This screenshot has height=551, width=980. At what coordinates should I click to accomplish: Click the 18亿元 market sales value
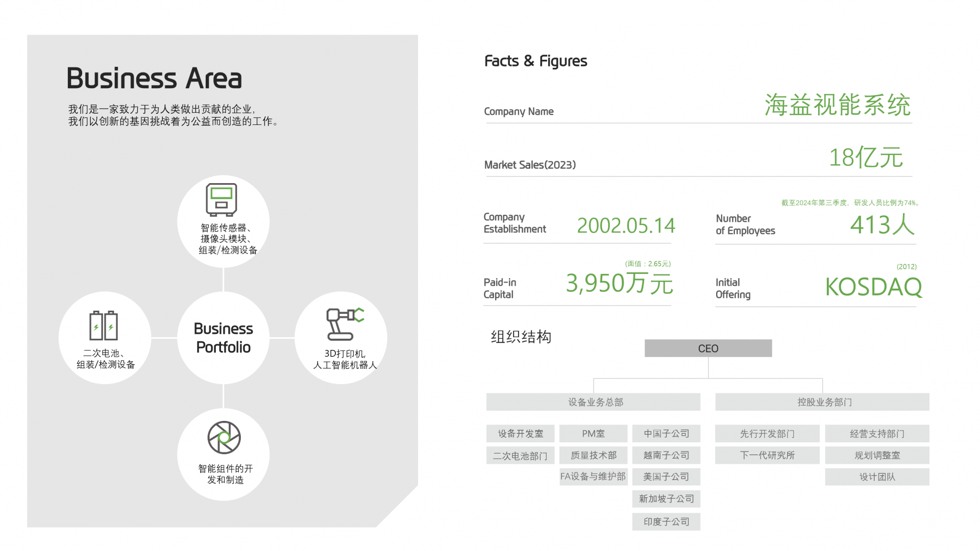point(866,157)
